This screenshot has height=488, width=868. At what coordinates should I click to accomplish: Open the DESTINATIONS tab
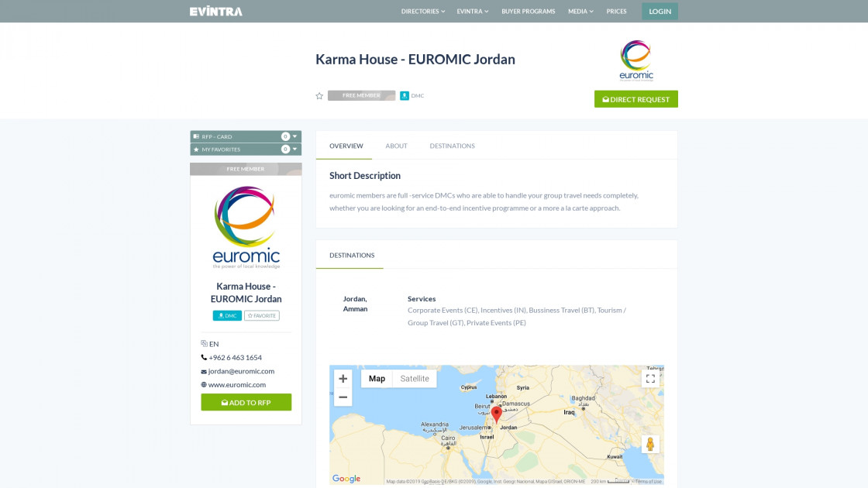pyautogui.click(x=452, y=146)
